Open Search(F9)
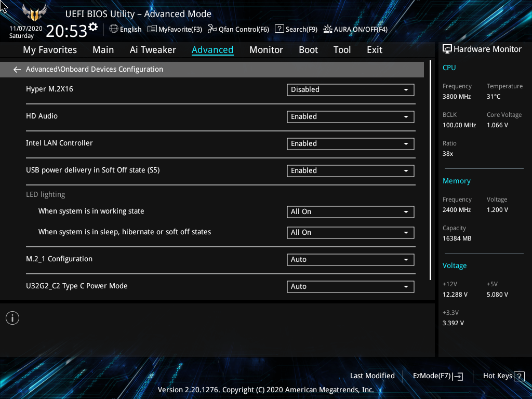 click(x=296, y=29)
